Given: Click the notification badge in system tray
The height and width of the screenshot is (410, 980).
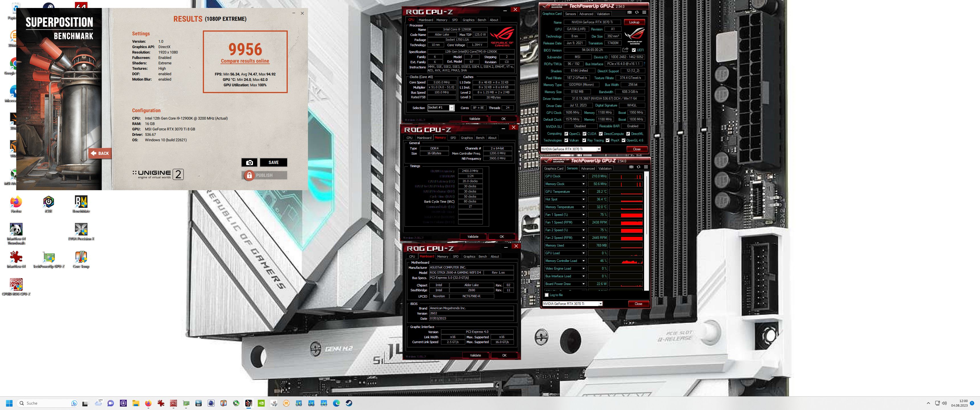Looking at the screenshot, I should (x=972, y=403).
